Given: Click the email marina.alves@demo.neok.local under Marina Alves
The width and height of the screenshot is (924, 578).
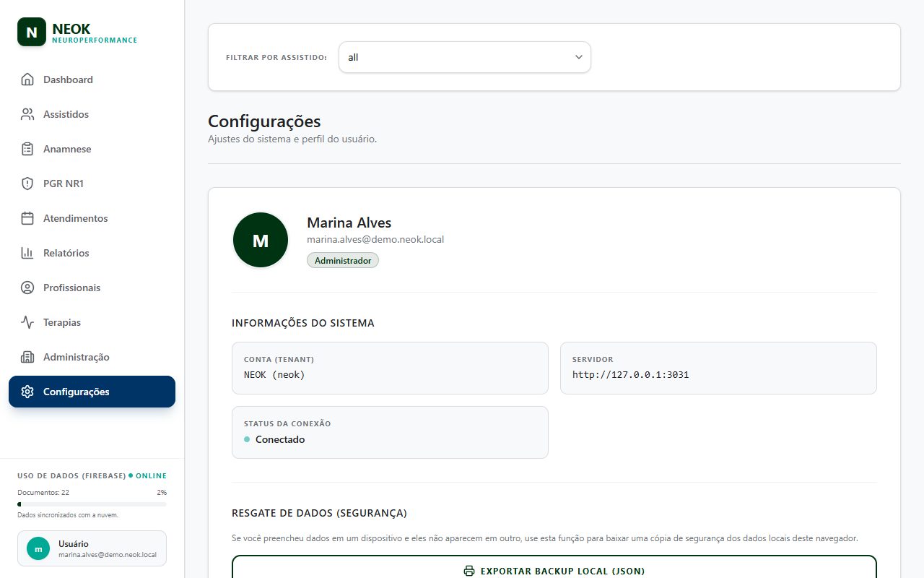Looking at the screenshot, I should click(375, 239).
